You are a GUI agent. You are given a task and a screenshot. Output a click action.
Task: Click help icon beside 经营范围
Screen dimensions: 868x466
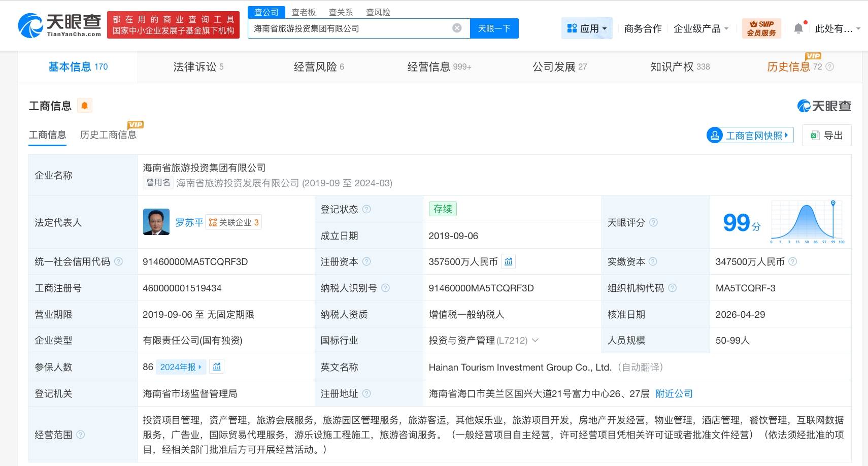click(x=80, y=435)
